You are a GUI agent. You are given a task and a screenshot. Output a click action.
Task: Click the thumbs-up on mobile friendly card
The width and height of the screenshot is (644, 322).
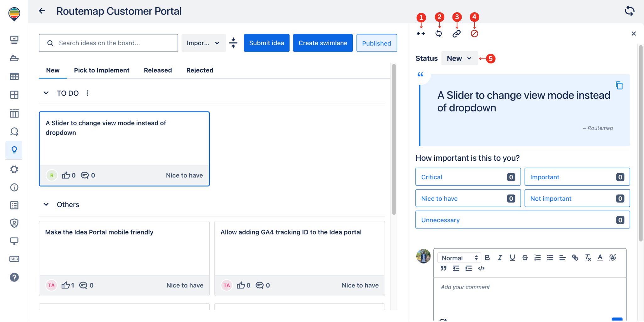(x=66, y=285)
